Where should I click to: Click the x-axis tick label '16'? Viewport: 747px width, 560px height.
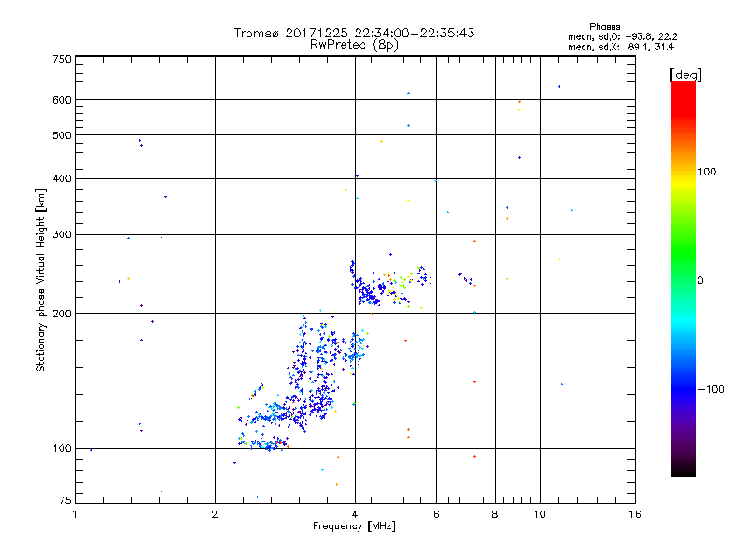[635, 514]
